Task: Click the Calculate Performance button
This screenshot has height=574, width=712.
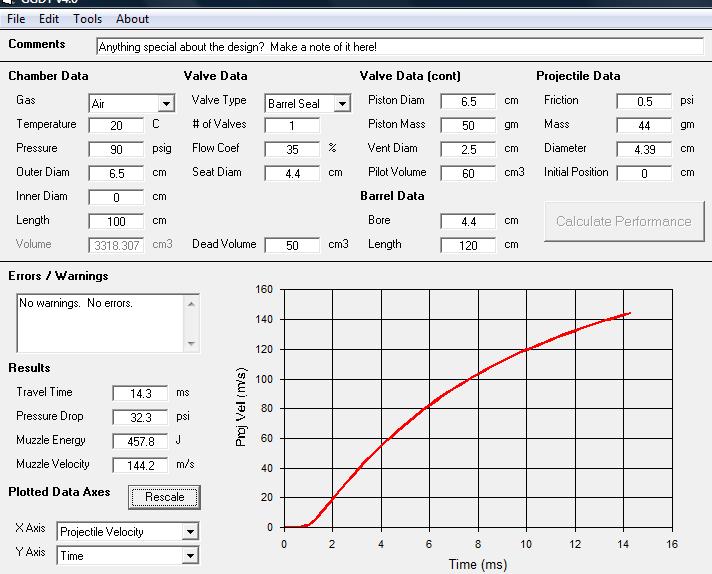Action: point(623,221)
